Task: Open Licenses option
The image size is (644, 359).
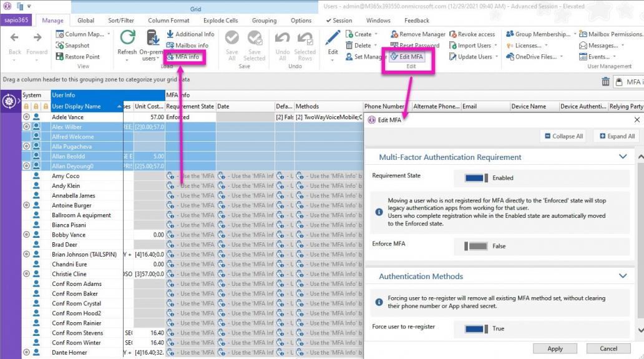Action: tap(527, 45)
